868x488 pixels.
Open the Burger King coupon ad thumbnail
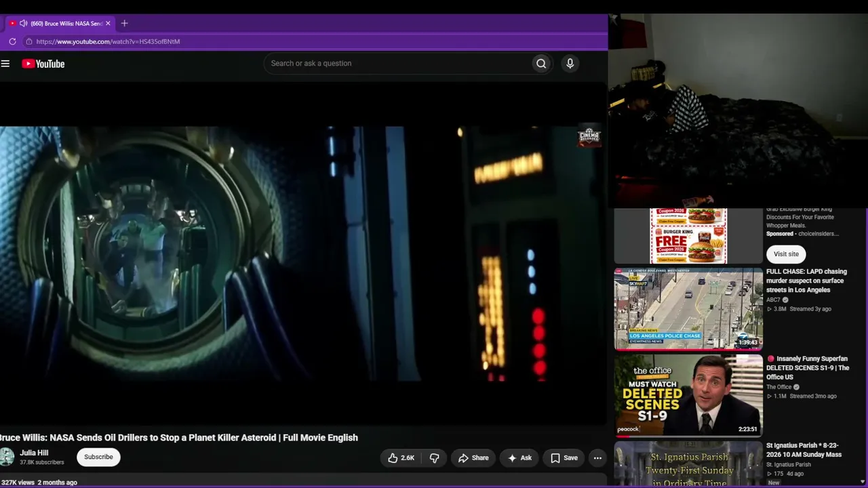688,236
